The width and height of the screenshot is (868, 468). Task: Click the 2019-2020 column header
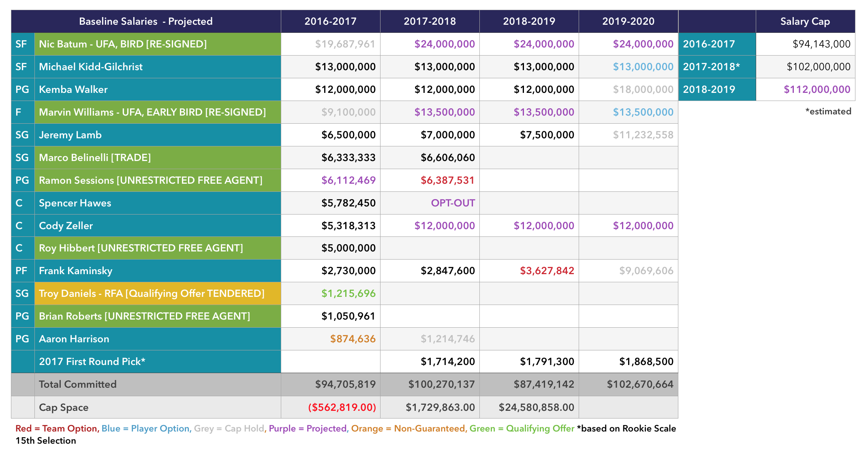[628, 21]
